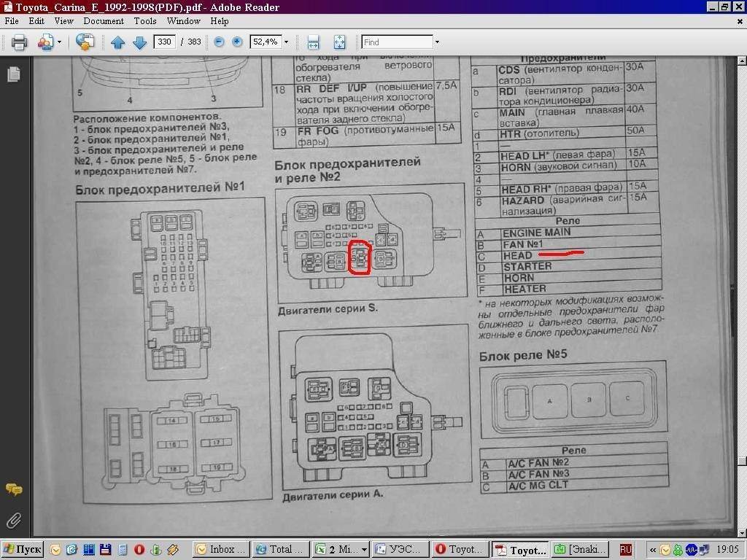
Task: Open the Comments panel in sidebar
Action: click(x=13, y=489)
